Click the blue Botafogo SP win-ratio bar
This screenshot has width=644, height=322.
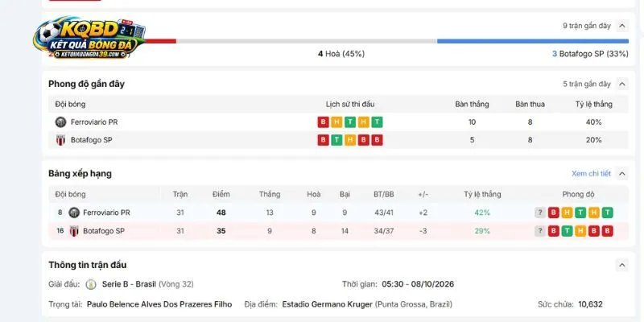[533, 41]
